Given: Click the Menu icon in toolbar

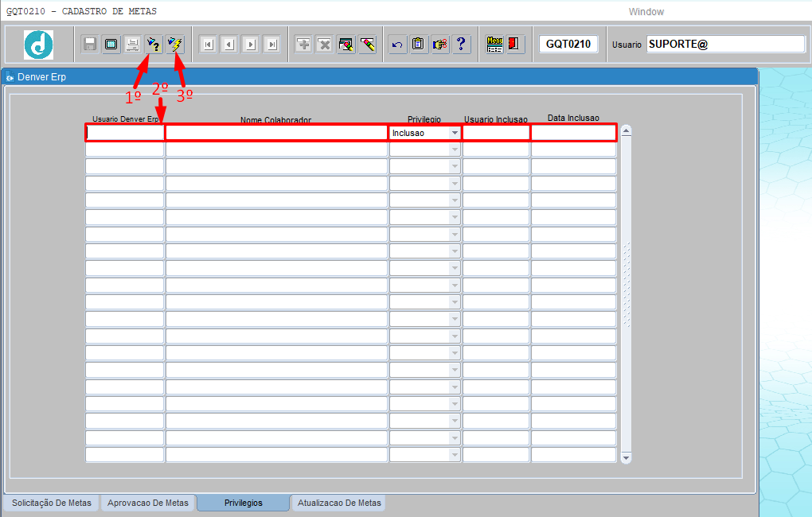Looking at the screenshot, I should tap(494, 45).
